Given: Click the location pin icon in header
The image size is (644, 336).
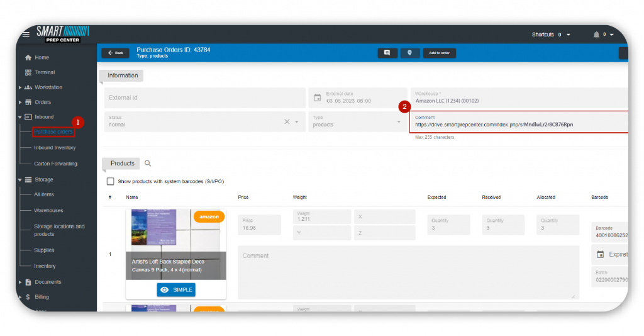Looking at the screenshot, I should coord(409,53).
